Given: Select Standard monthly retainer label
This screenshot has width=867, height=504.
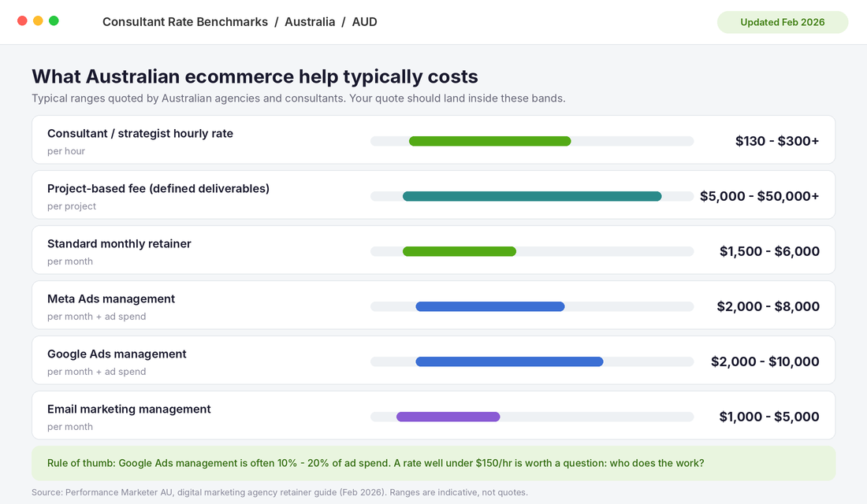Looking at the screenshot, I should (120, 243).
